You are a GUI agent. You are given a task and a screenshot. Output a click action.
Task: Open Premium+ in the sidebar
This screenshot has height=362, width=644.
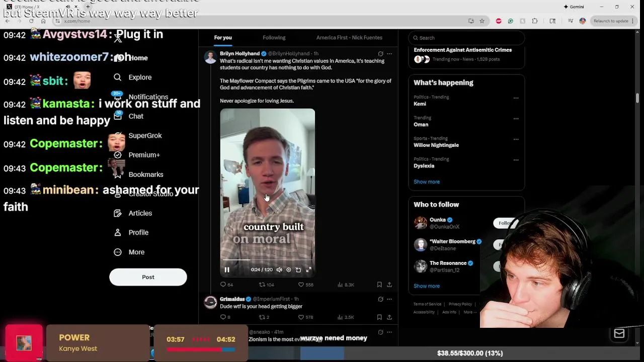137,155
